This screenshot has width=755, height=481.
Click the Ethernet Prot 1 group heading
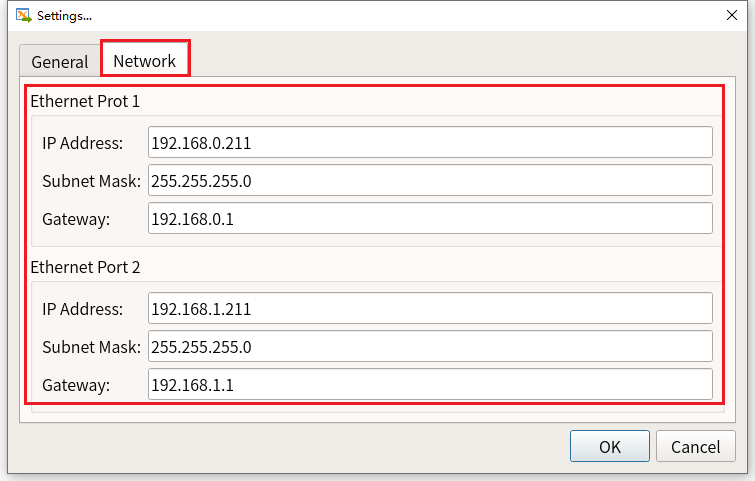[85, 101]
